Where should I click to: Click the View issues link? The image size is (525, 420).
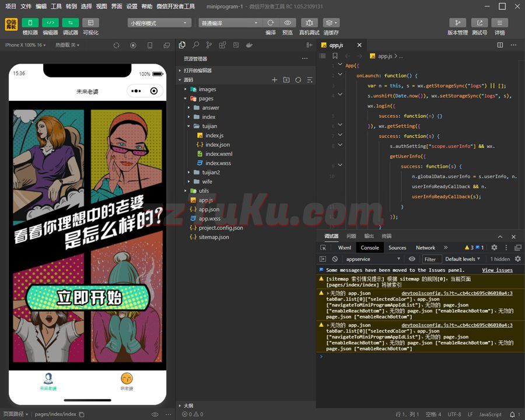497,270
